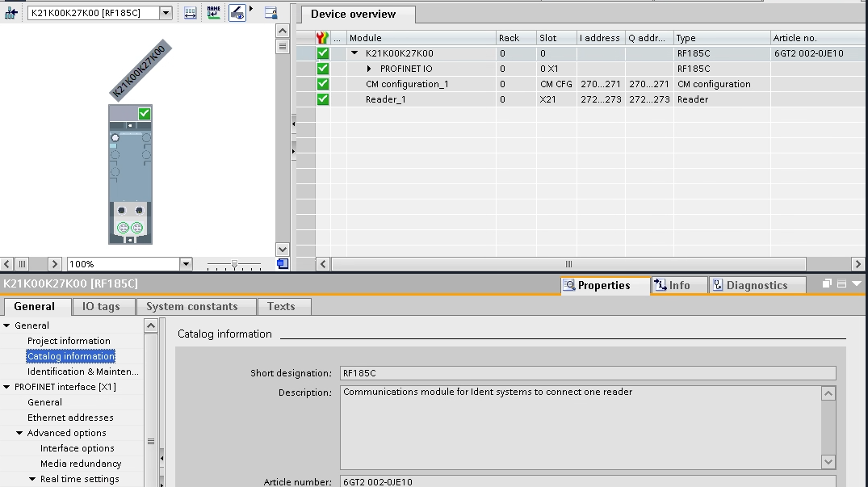Select Identification & Maintenance in the tree
The image size is (868, 487).
pos(83,372)
